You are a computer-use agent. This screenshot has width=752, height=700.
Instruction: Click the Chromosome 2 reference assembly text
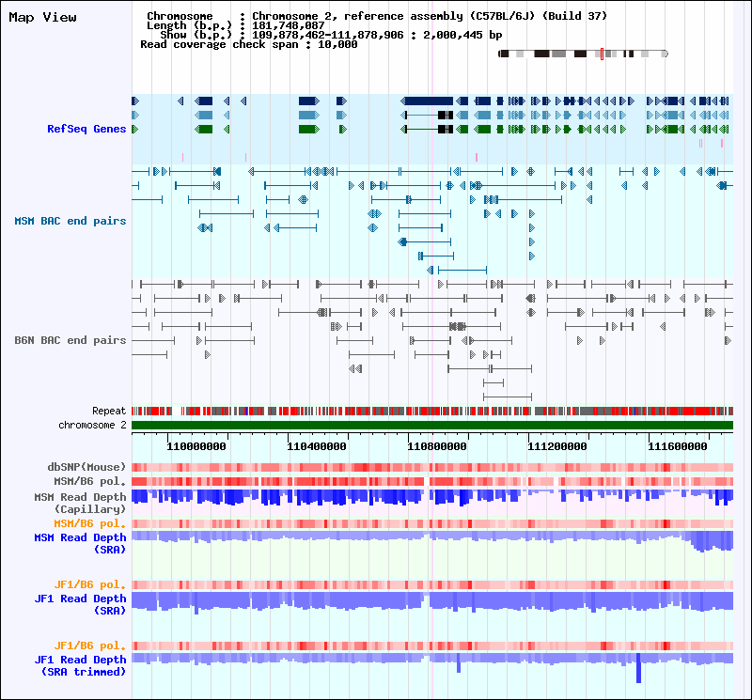[x=430, y=16]
